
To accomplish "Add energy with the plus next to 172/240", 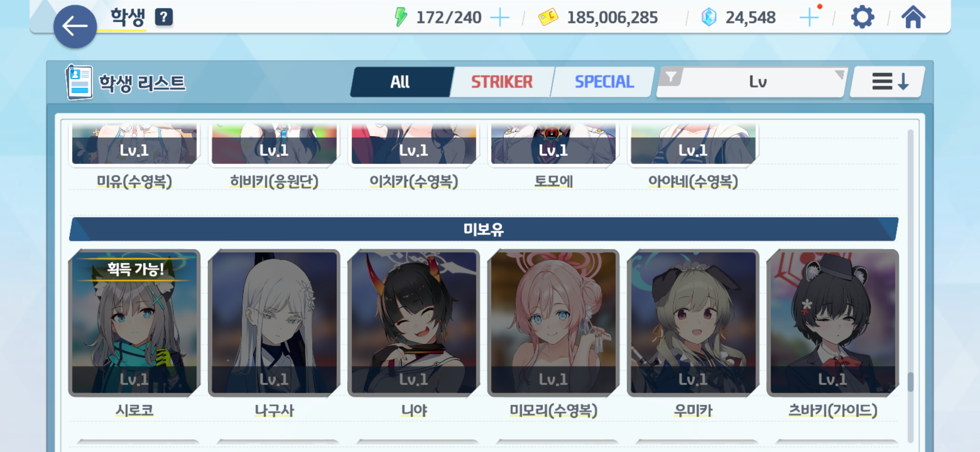I will click(499, 18).
